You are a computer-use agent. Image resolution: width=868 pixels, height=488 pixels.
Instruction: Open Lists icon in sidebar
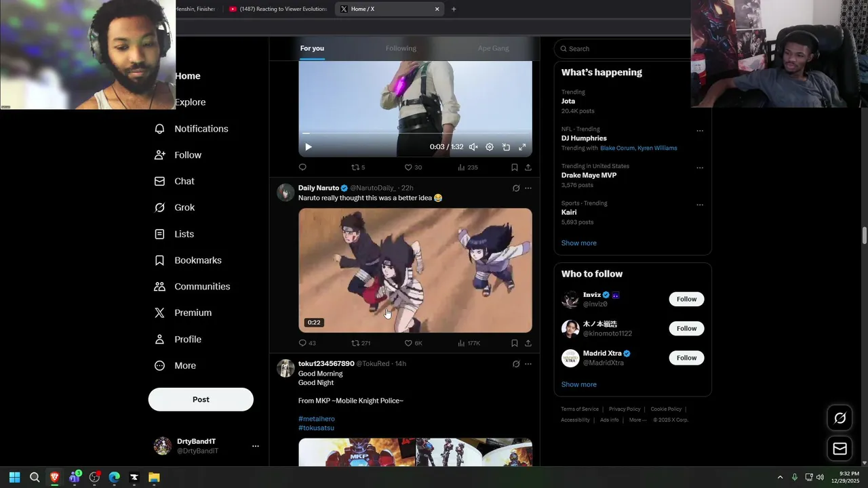click(159, 234)
